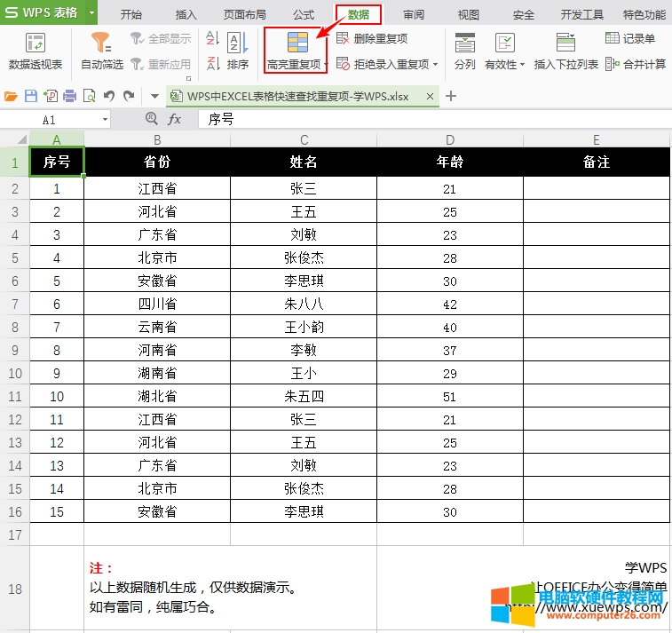Screen dimensions: 672x633
Task: Click the Print icon in quick toolbar
Action: click(69, 96)
